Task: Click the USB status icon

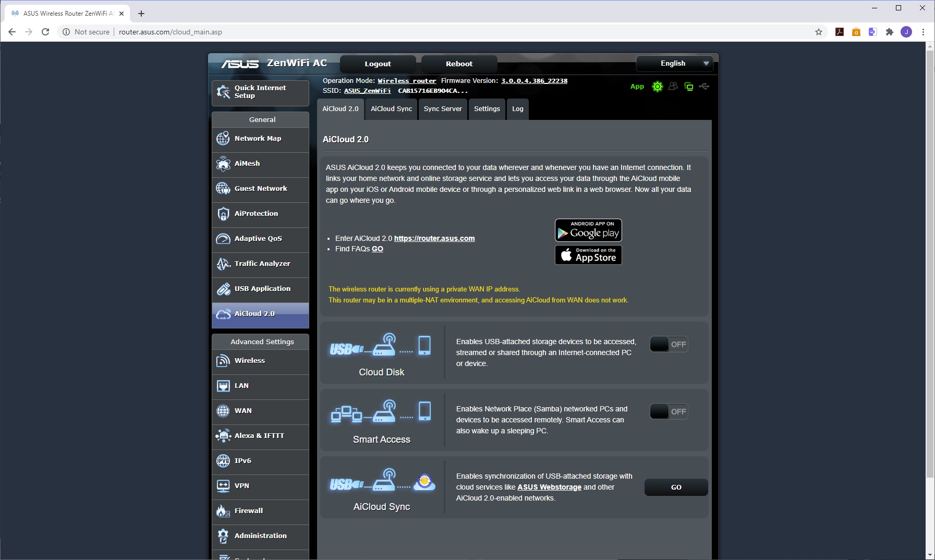Action: click(x=704, y=87)
